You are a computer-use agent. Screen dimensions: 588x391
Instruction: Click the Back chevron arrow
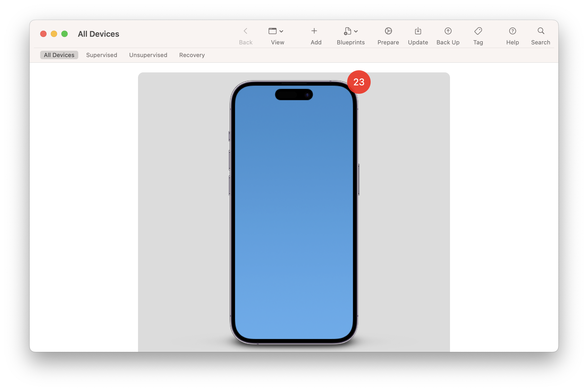click(x=245, y=31)
